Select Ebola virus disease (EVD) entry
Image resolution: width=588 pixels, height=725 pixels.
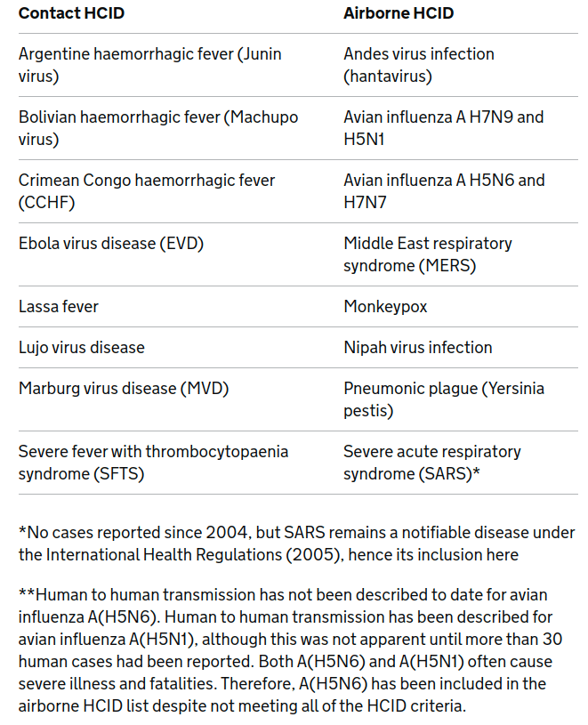click(x=111, y=243)
